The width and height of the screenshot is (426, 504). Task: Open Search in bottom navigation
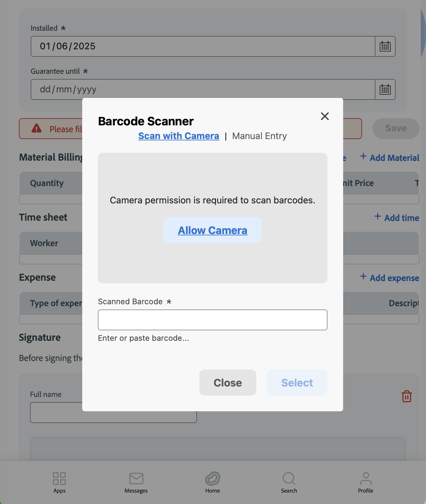(289, 482)
